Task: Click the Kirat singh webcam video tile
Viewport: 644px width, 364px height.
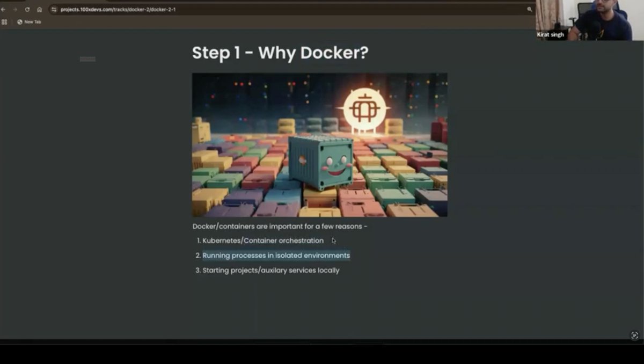Action: 590,20
